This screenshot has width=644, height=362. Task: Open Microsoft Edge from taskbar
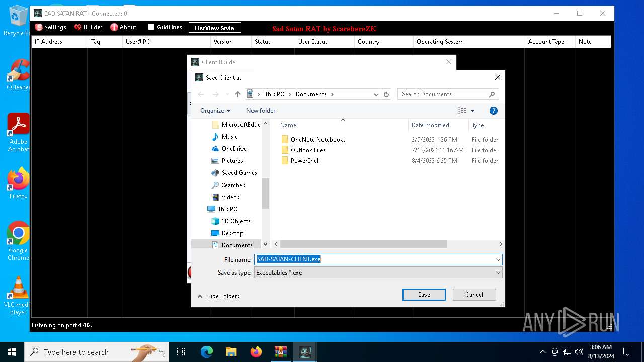pyautogui.click(x=207, y=352)
